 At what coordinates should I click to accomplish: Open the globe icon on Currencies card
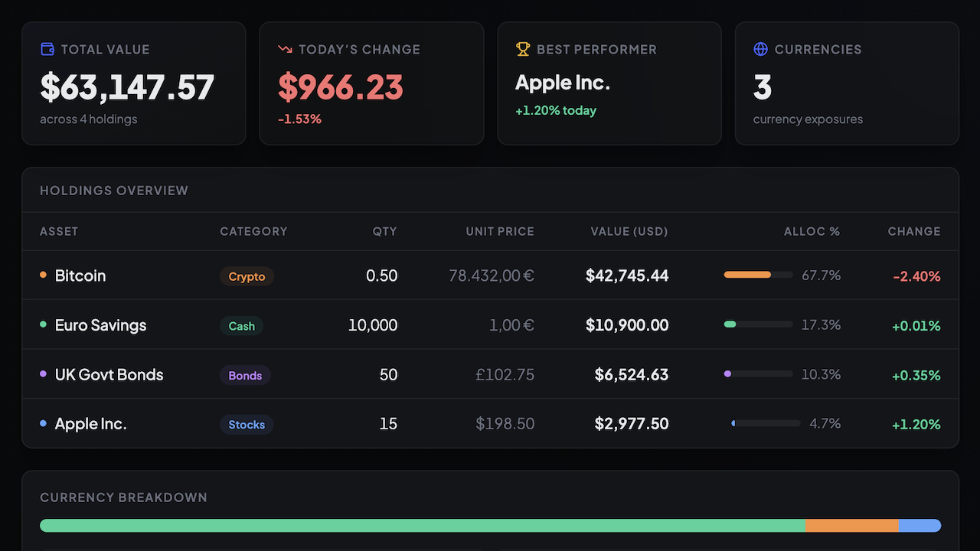[760, 49]
